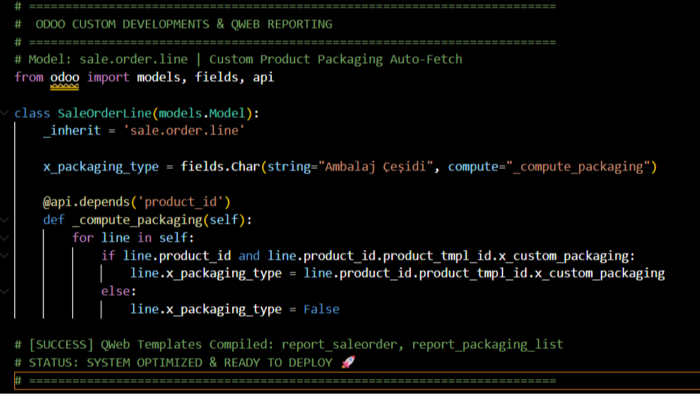Collapse the else block fold chevron
The width and height of the screenshot is (700, 394).
click(x=4, y=291)
